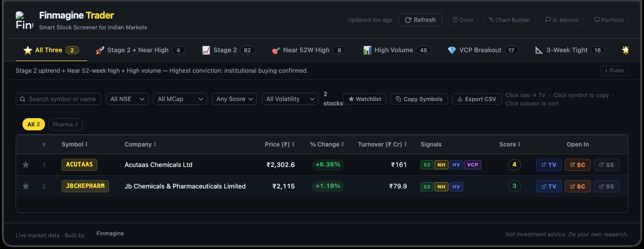
Task: Open the Portfolio page
Action: [x=608, y=20]
